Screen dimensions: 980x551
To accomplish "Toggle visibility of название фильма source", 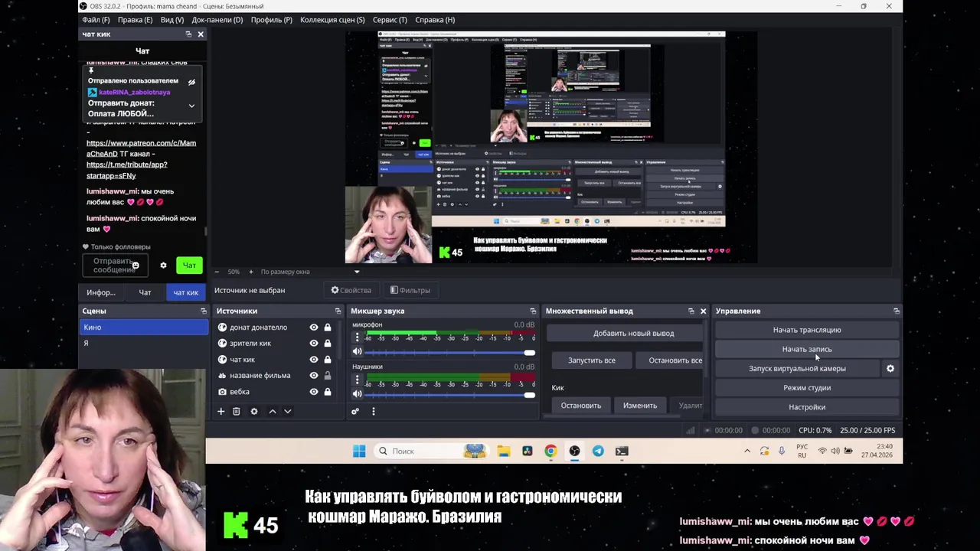I will (313, 376).
